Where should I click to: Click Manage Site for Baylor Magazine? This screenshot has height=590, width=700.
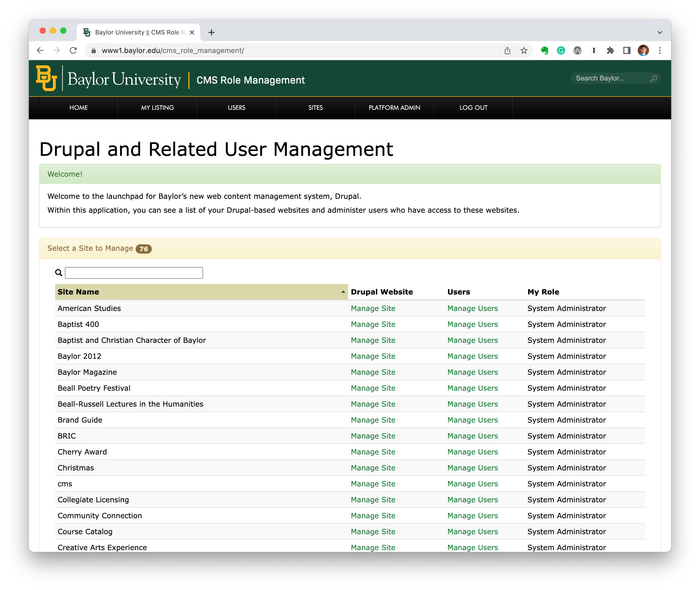coord(373,372)
